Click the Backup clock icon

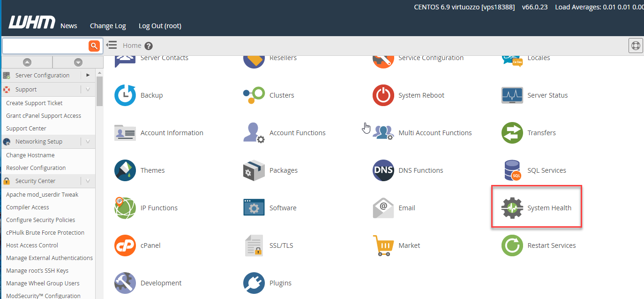[125, 95]
